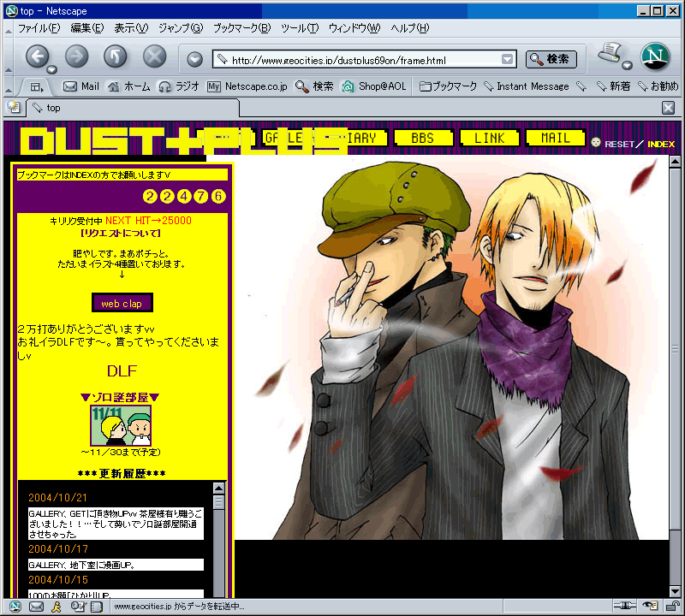The height and width of the screenshot is (616, 685).
Task: Click the 2004/10/21 update date entry
Action: tap(57, 498)
